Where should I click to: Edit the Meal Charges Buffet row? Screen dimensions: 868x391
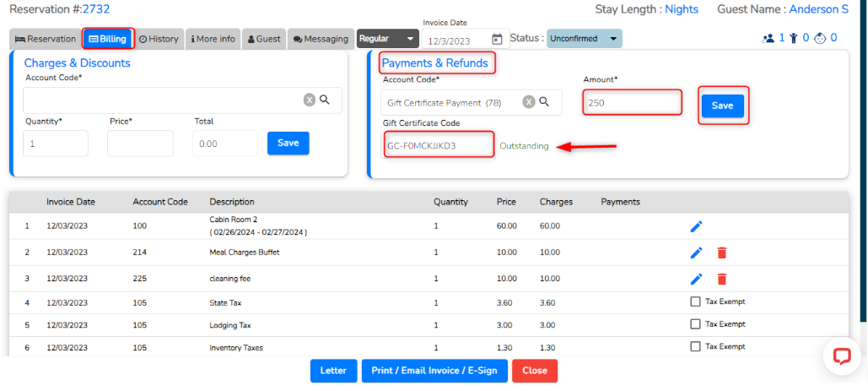point(697,253)
